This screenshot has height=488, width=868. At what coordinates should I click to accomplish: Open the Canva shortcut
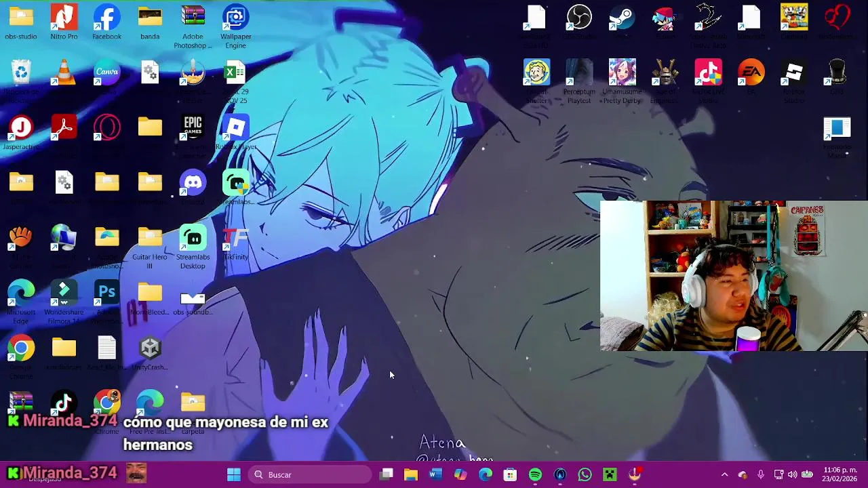[x=106, y=72]
